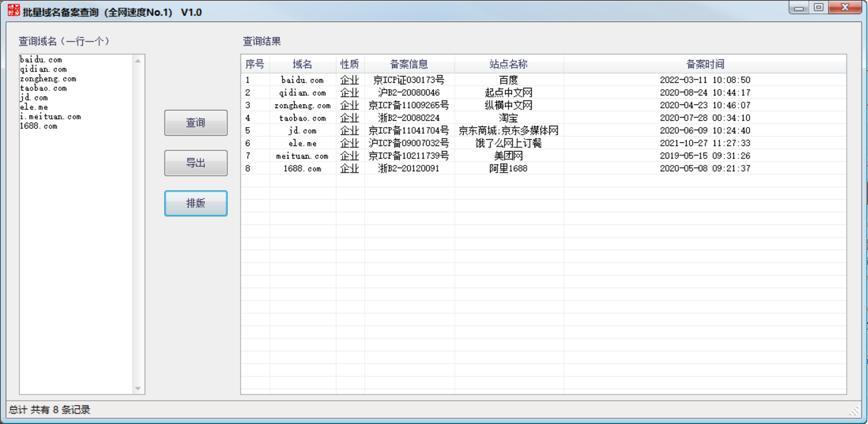Click the cell 京ICP备11009265号
868x424 pixels.
409,106
